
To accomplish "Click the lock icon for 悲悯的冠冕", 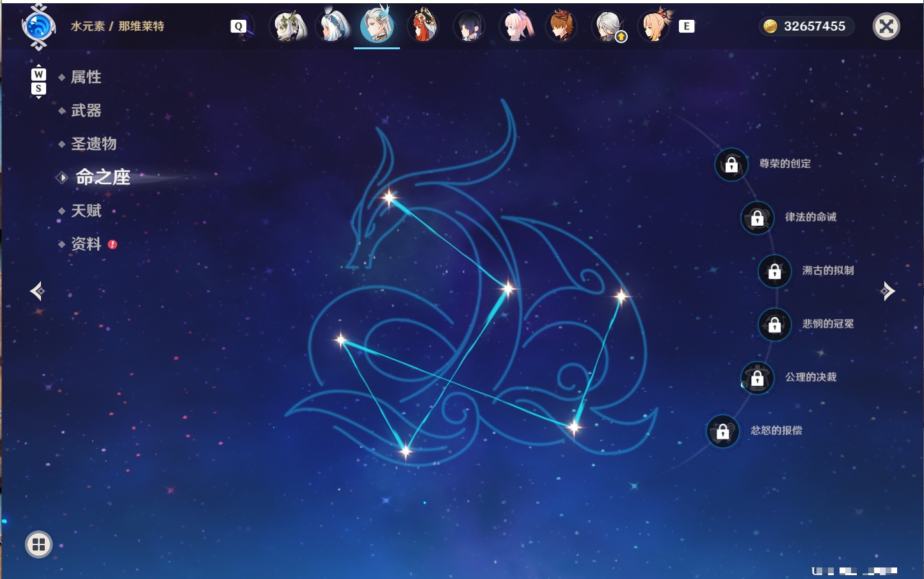I will click(x=774, y=324).
